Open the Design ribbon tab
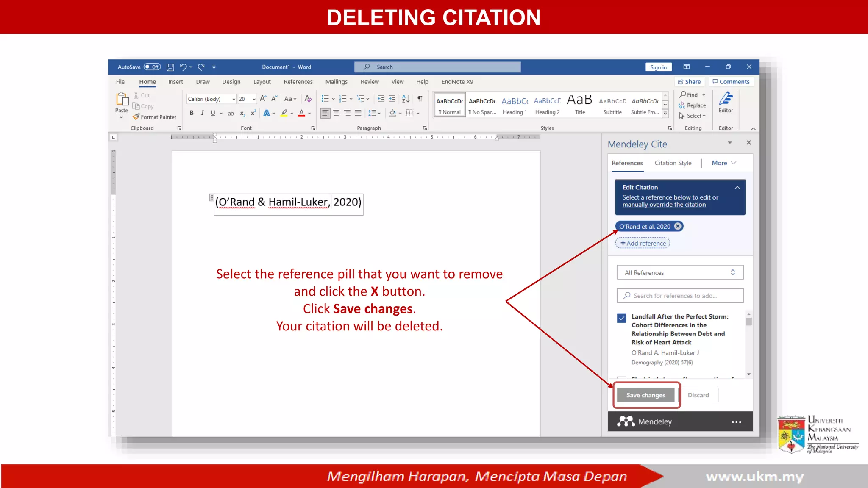Screen dimensions: 868x488 click(x=231, y=82)
